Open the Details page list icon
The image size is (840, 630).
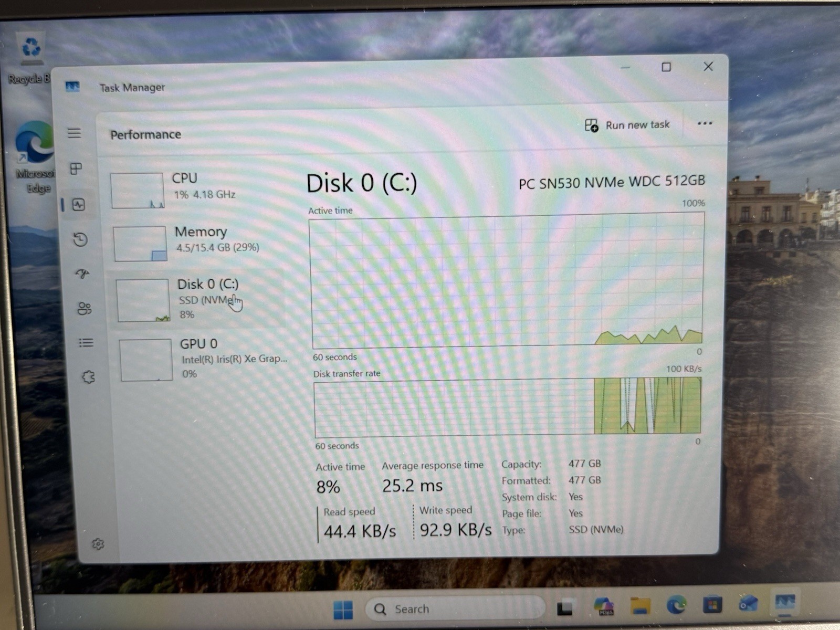coord(86,343)
